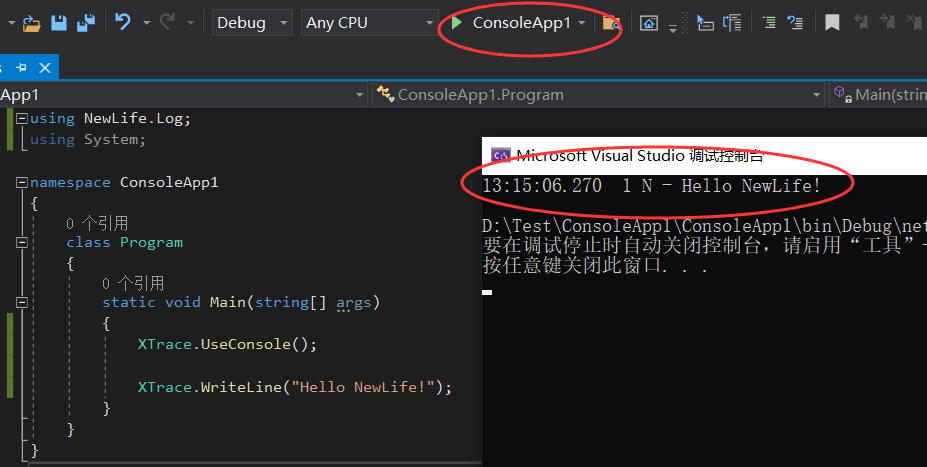
Task: Click the string[] type in Main signature
Action: point(290,303)
